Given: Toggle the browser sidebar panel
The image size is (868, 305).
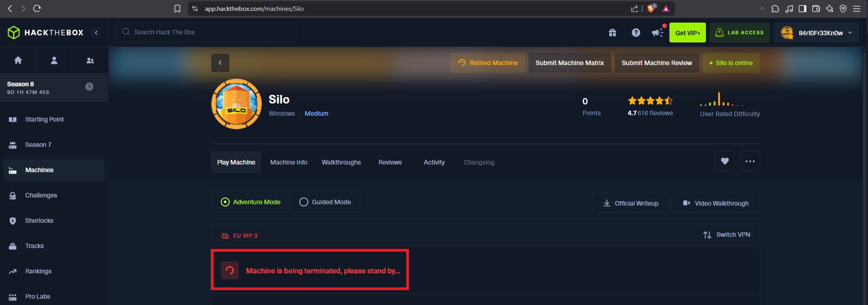Looking at the screenshot, I should point(803,9).
